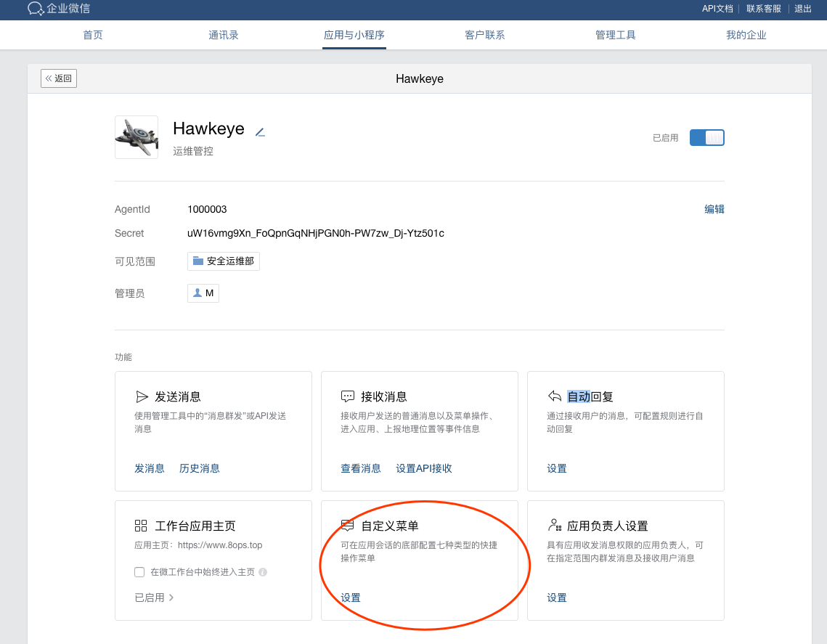827x644 pixels.
Task: Open the 我的企业 tab
Action: click(746, 35)
